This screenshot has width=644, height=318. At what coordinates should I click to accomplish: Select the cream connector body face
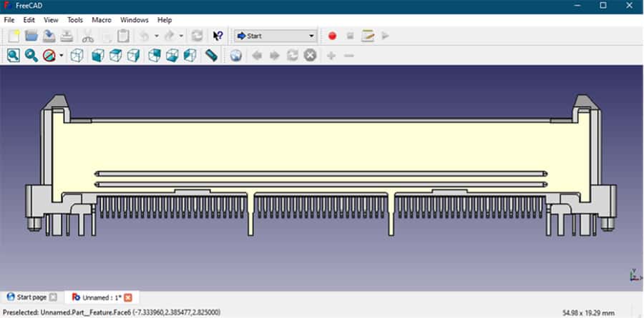coord(321,148)
